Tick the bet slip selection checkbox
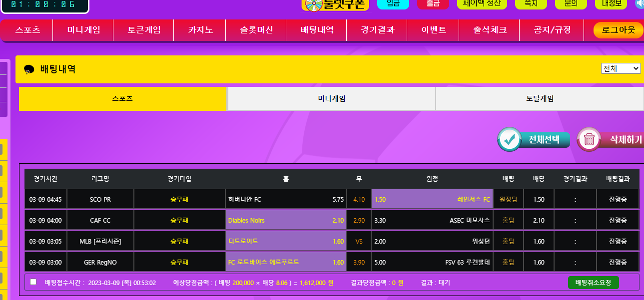The height and width of the screenshot is (300, 644). click(x=33, y=282)
